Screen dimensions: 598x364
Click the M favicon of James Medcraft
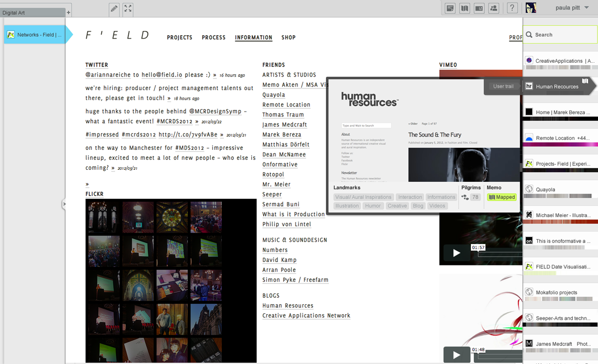pyautogui.click(x=529, y=344)
